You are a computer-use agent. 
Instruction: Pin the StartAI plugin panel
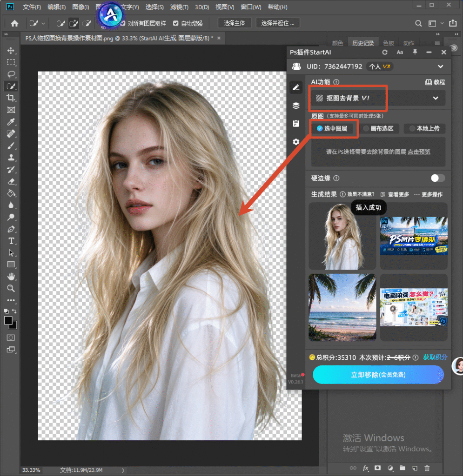tap(415, 52)
